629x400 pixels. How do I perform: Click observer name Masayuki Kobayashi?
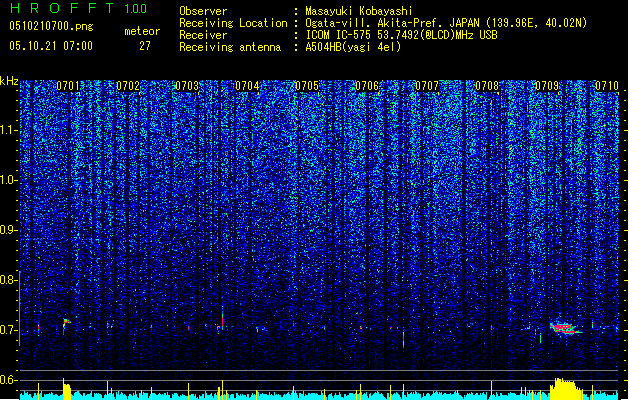click(359, 11)
